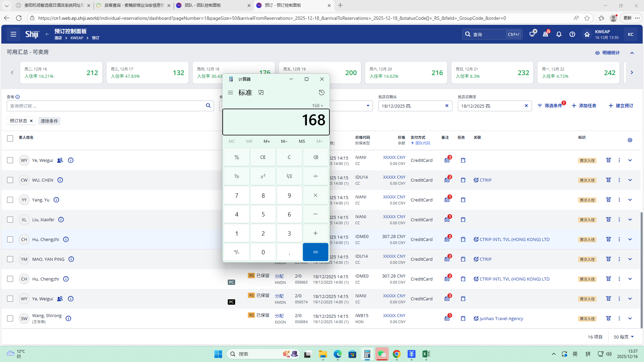Click info icon next to WU, CHEN
This screenshot has height=362, width=644.
click(60, 180)
